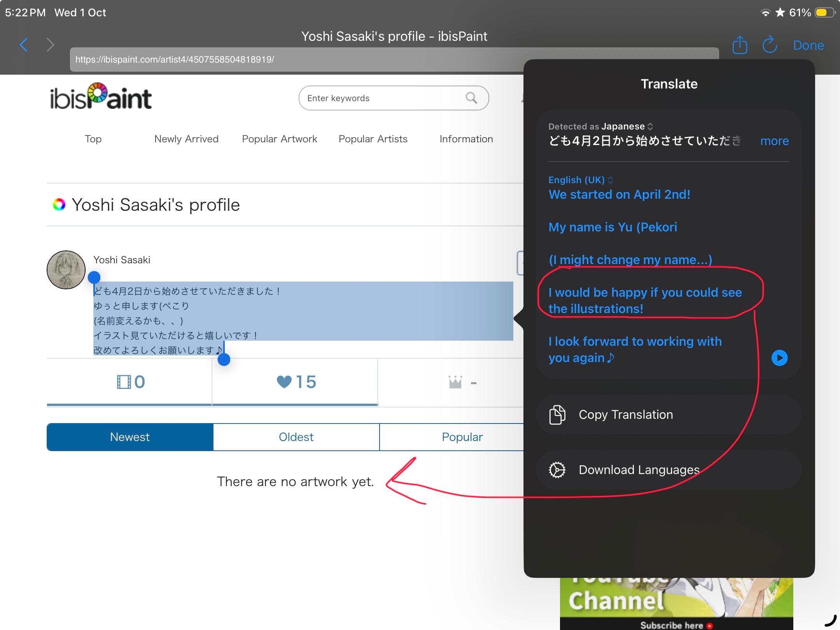Screen dimensions: 840x630
Task: Sort artworks by Oldest
Action: (296, 437)
